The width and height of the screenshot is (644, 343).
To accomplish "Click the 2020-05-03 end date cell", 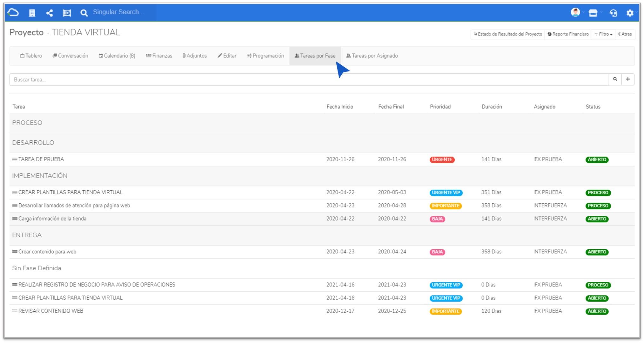I will [x=392, y=192].
